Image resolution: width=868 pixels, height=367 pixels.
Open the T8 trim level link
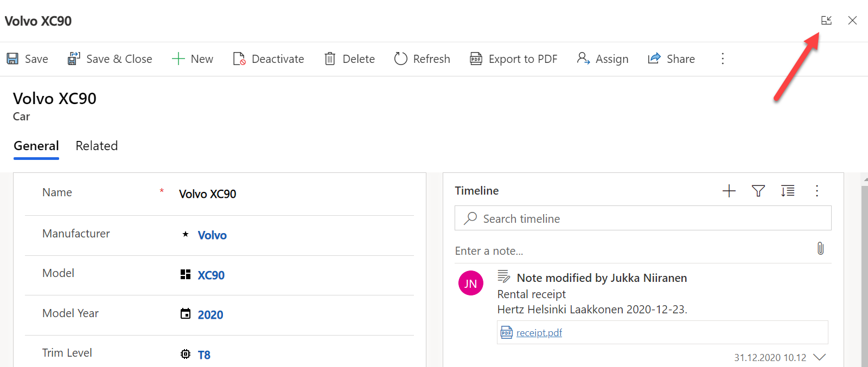tap(204, 355)
